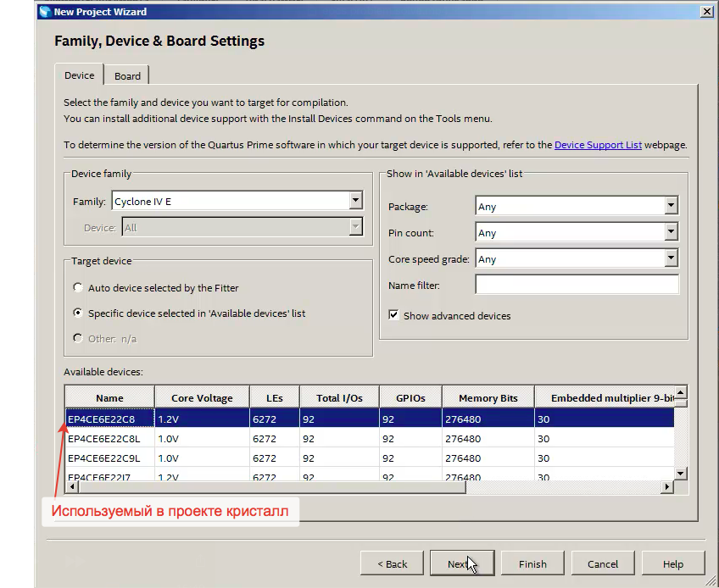Image resolution: width=719 pixels, height=588 pixels.
Task: Go back with the < Back button
Action: click(392, 563)
